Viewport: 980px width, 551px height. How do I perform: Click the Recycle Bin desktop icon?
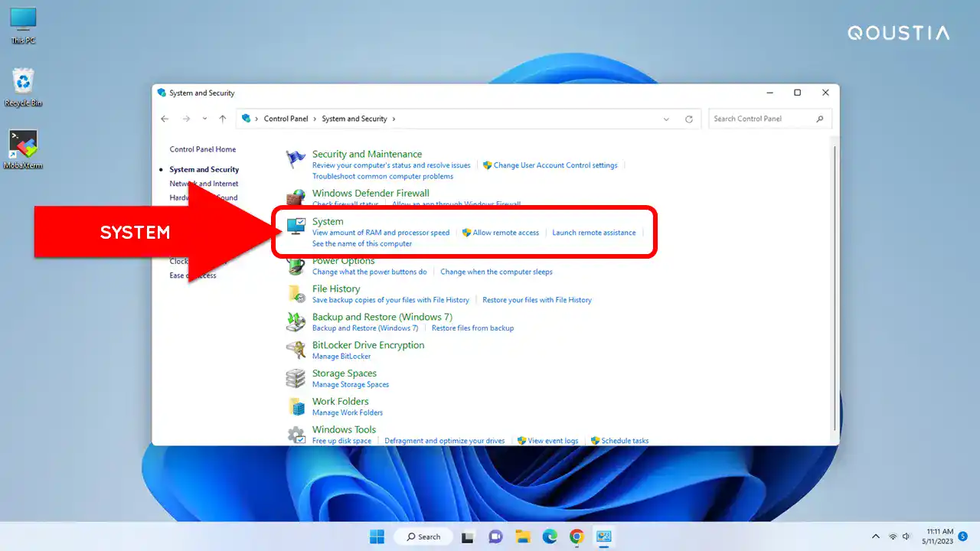click(23, 83)
